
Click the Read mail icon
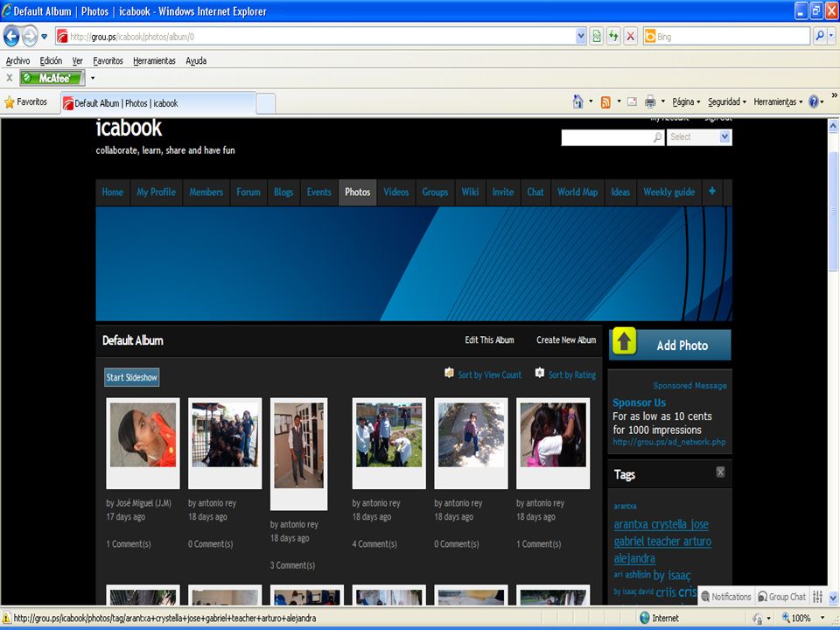632,101
